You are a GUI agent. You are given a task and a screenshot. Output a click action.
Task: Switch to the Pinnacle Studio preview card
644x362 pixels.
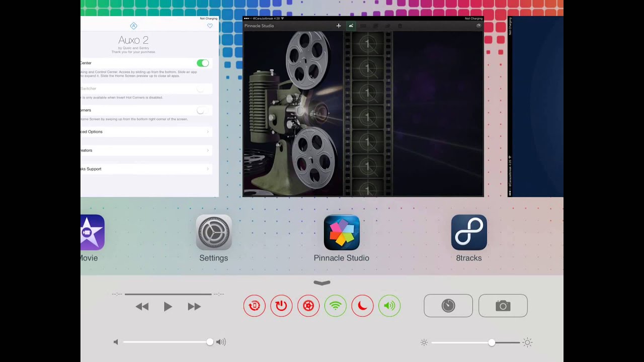363,107
